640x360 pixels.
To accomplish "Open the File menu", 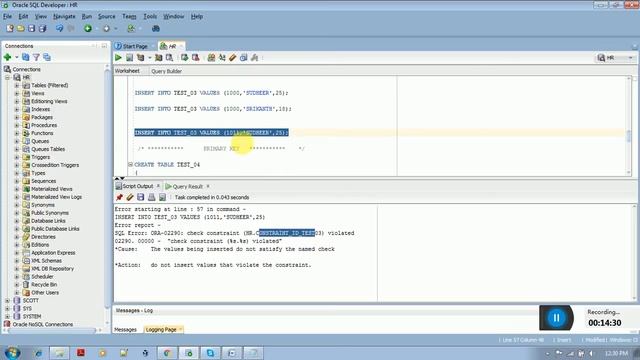I will pyautogui.click(x=7, y=16).
